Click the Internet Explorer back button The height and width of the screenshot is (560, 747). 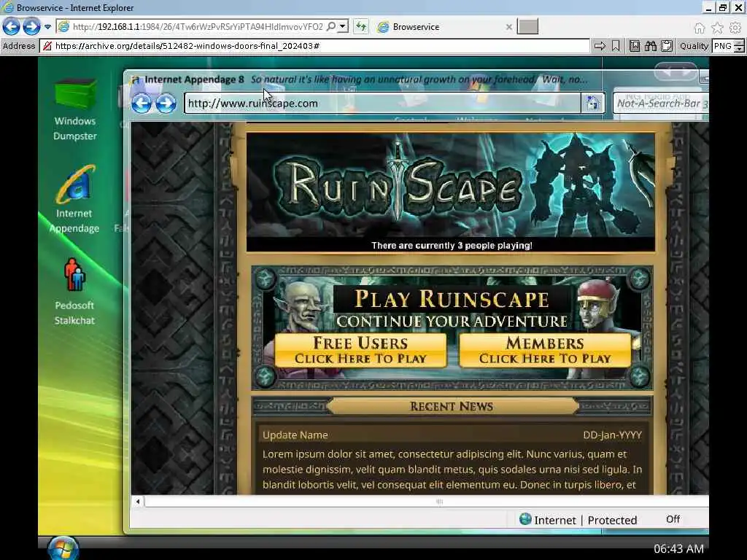pyautogui.click(x=12, y=27)
